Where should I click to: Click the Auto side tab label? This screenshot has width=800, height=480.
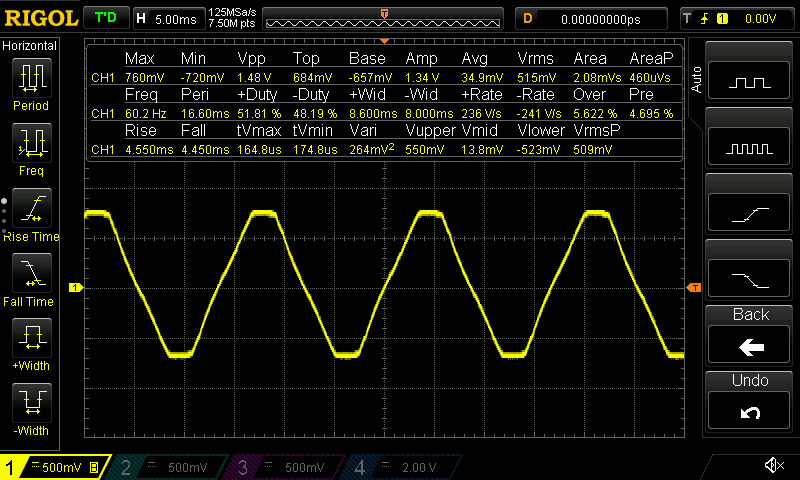[696, 80]
